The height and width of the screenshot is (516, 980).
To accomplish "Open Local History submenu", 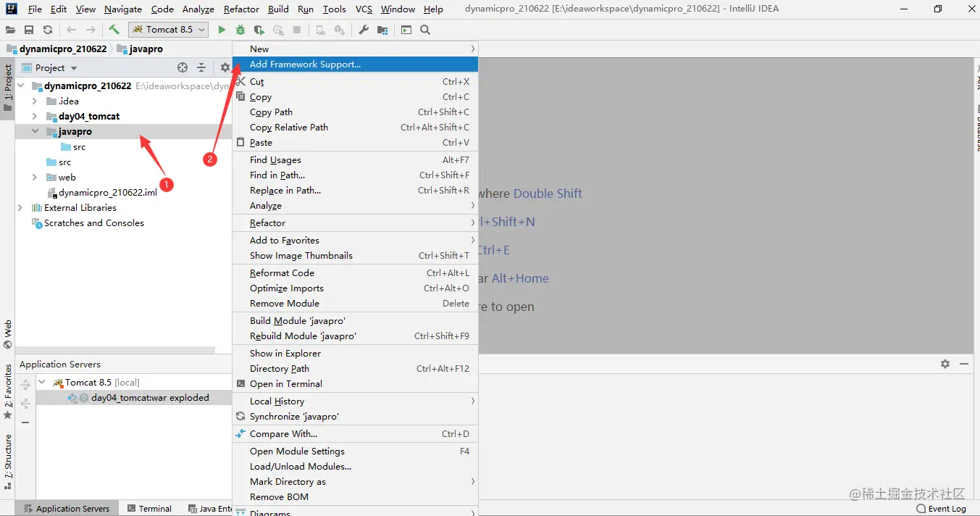I will coord(355,401).
